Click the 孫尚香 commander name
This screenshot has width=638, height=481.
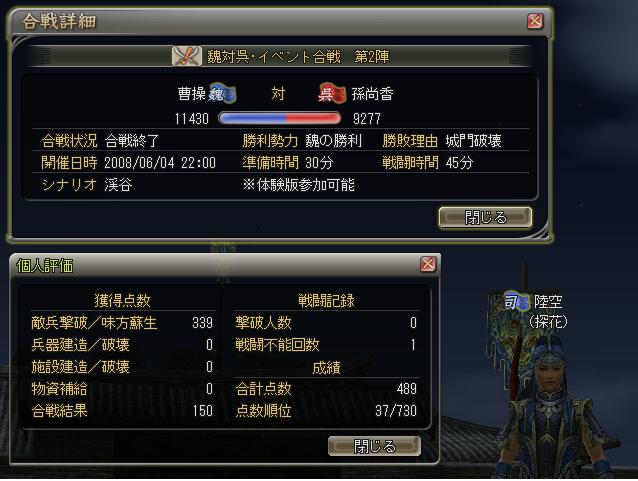pos(372,94)
